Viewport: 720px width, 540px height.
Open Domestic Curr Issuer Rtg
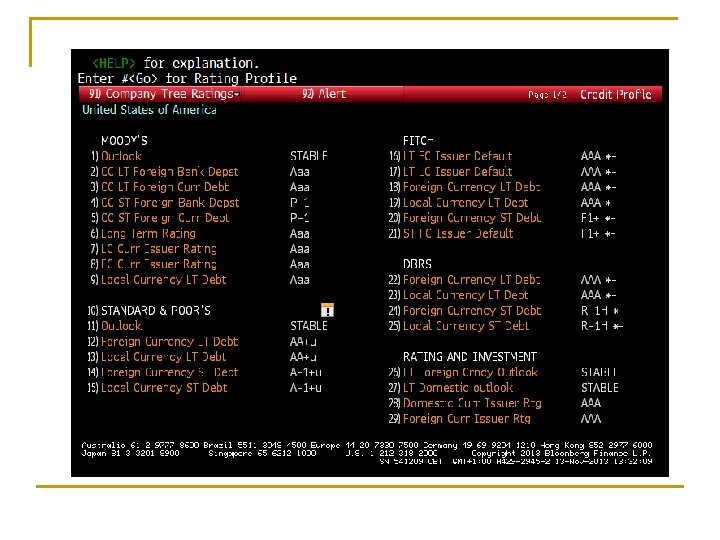coord(465,403)
